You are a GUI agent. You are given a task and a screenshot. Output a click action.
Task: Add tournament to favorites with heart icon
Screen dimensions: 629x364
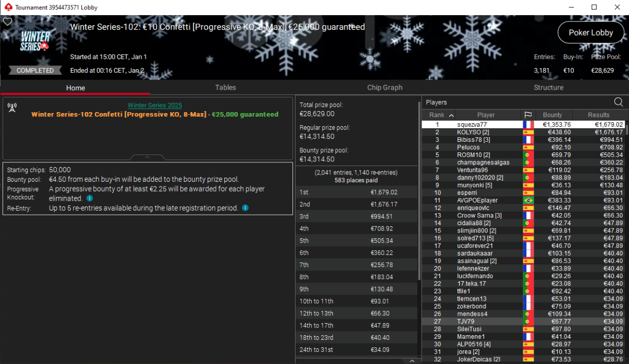tap(7, 22)
